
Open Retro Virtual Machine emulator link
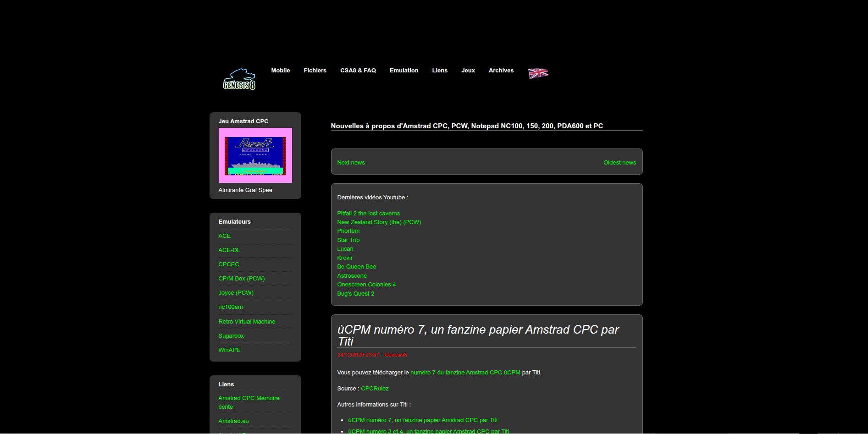tap(247, 322)
